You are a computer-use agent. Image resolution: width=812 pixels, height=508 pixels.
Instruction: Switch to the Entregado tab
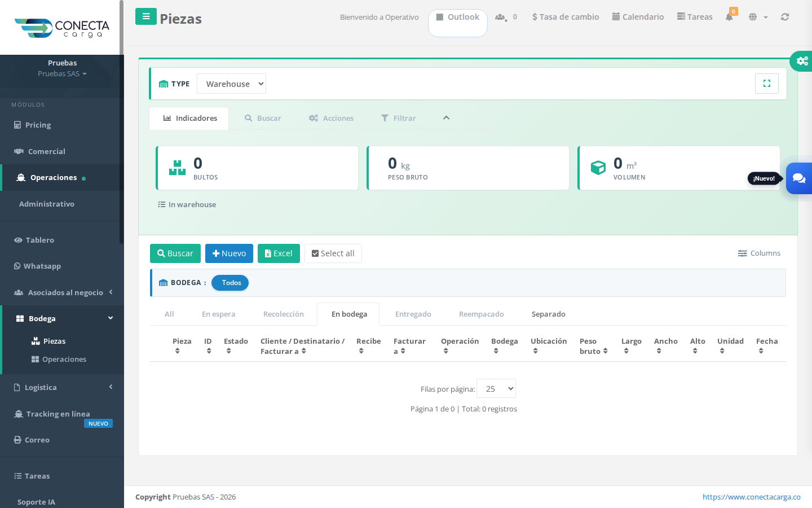click(x=413, y=314)
